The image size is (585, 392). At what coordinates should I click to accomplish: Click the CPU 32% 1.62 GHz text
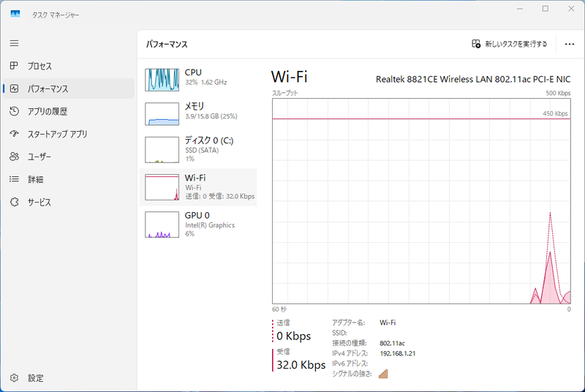coord(206,83)
